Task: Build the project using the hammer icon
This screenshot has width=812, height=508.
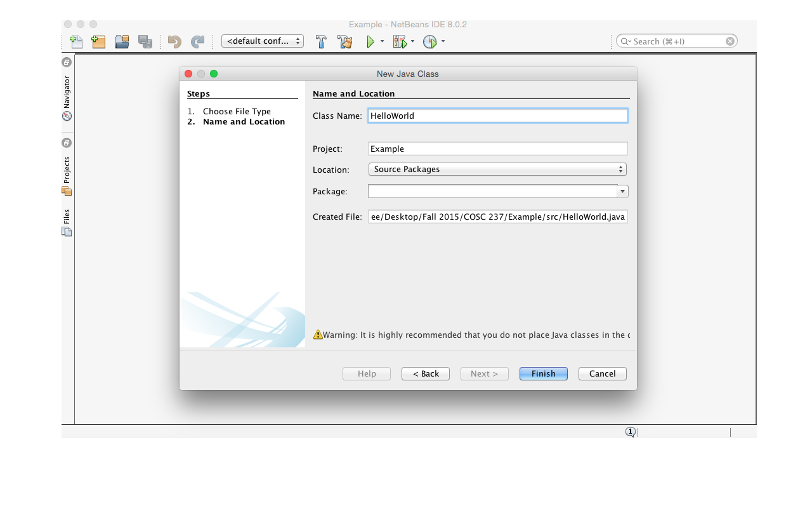Action: [321, 41]
